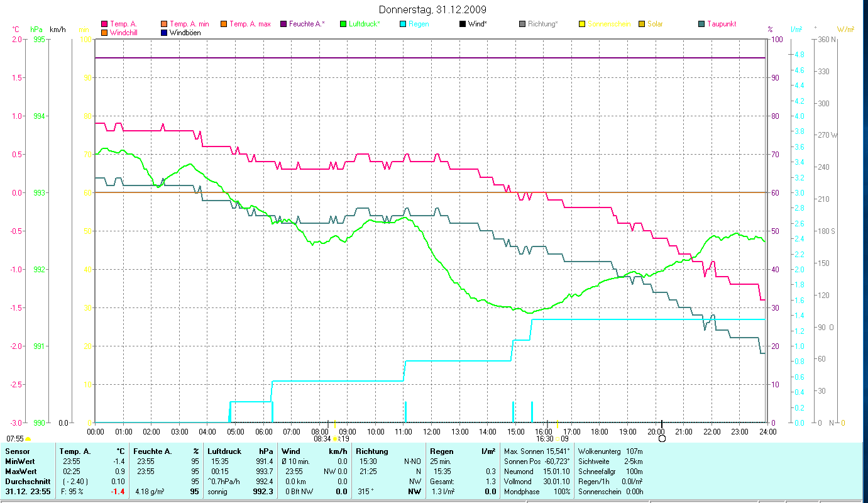
Task: Click the Max. Sonnen 15,541° entry
Action: coord(537,451)
